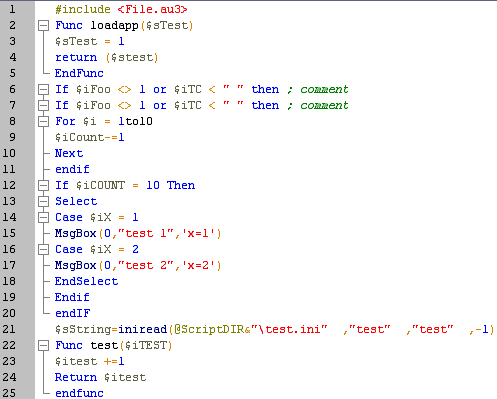Screen dimensions: 497x399
Task: Collapse the If $iCOUNT = 10 fold
Action: [x=43, y=186]
